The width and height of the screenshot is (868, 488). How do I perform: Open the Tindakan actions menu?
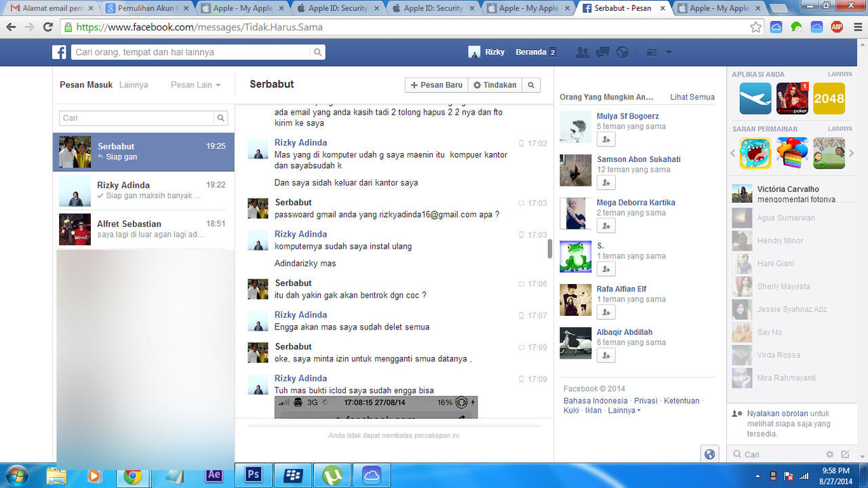494,85
